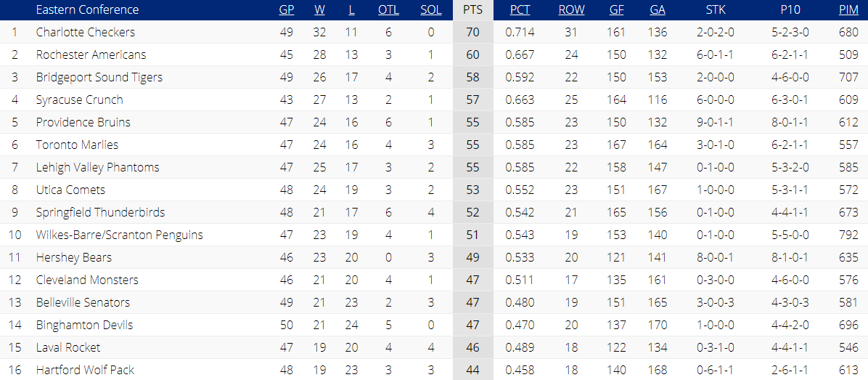Sort by SOL column header
This screenshot has width=868, height=380.
pyautogui.click(x=430, y=10)
